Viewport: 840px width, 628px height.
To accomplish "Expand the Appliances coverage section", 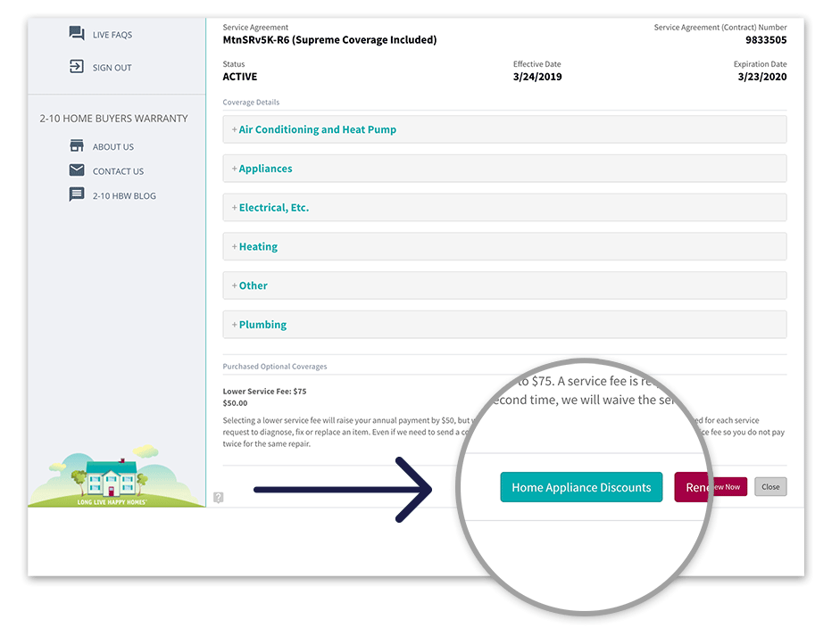I will tap(504, 169).
